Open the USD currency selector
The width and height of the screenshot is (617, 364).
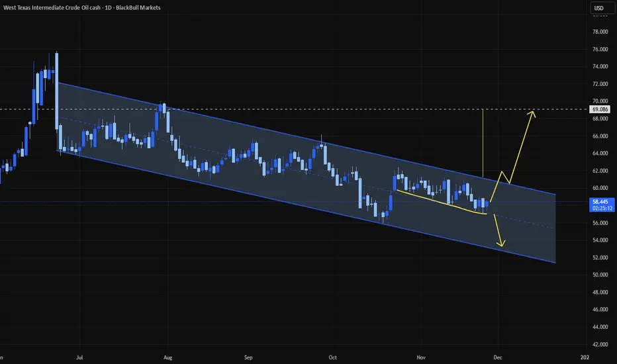[602, 8]
